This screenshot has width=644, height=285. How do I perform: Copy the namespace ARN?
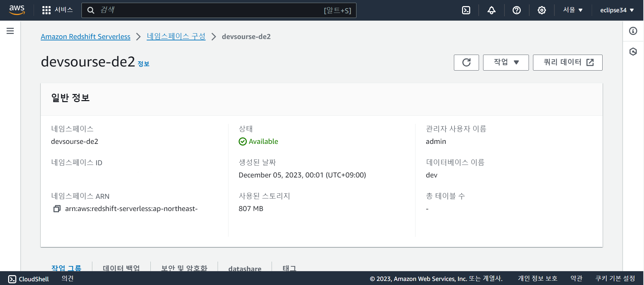coord(57,209)
